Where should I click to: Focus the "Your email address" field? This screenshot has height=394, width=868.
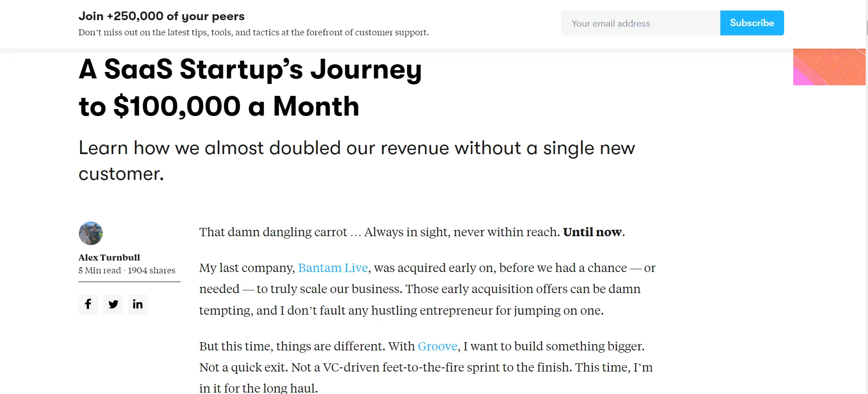point(641,23)
